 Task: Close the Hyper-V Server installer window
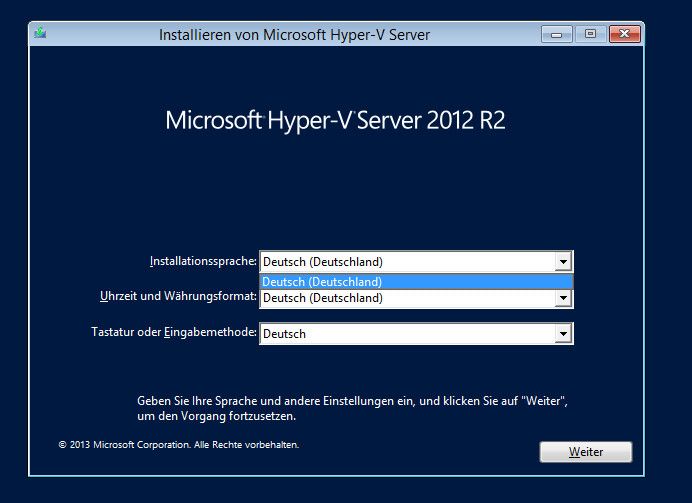(x=624, y=34)
